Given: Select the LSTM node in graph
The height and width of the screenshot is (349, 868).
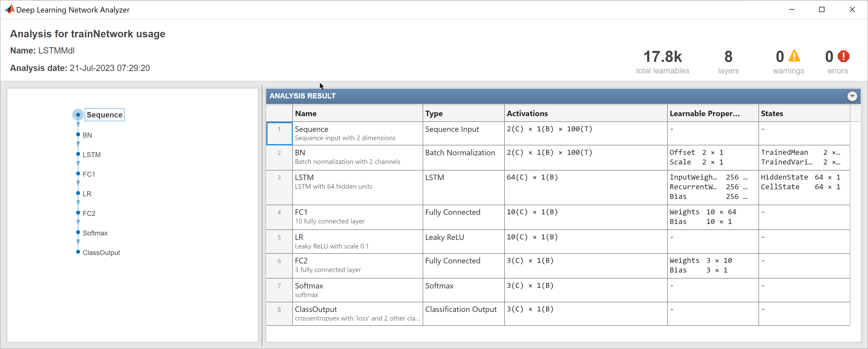Looking at the screenshot, I should tap(91, 155).
